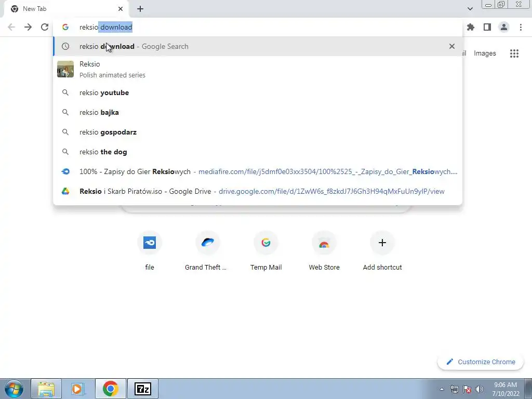
Task: Click the search magnifier beside 'reksio bajka'
Action: pos(65,112)
